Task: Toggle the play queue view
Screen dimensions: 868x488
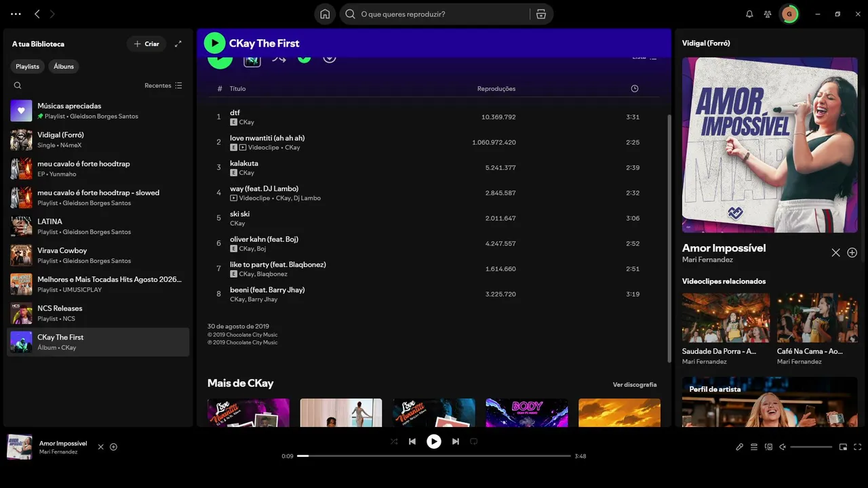Action: click(x=754, y=447)
